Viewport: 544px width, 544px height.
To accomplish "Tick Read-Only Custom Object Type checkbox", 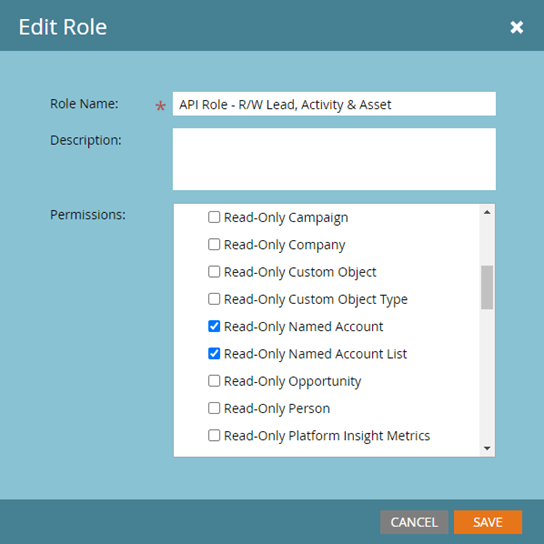I will click(x=214, y=299).
